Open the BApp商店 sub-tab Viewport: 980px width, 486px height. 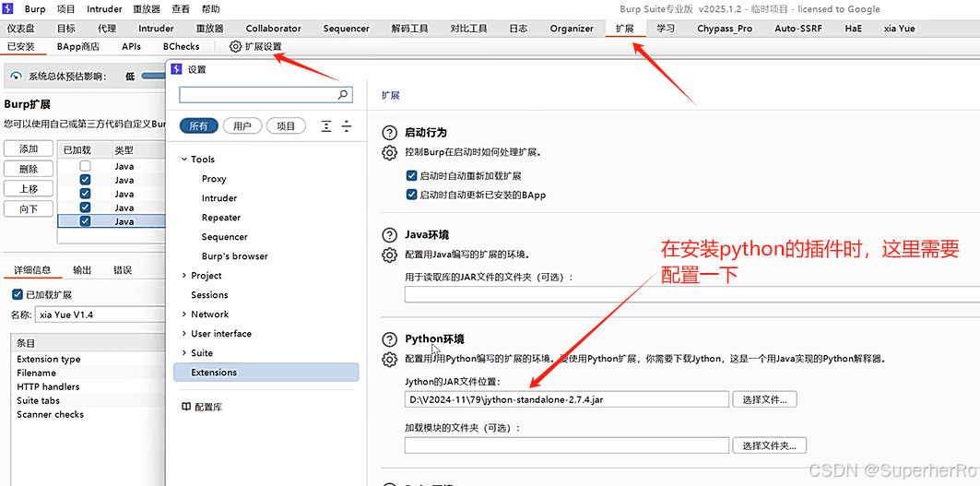point(77,46)
